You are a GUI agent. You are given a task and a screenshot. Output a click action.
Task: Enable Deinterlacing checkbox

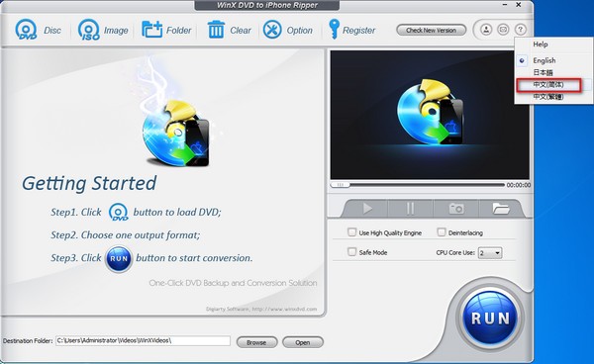442,231
